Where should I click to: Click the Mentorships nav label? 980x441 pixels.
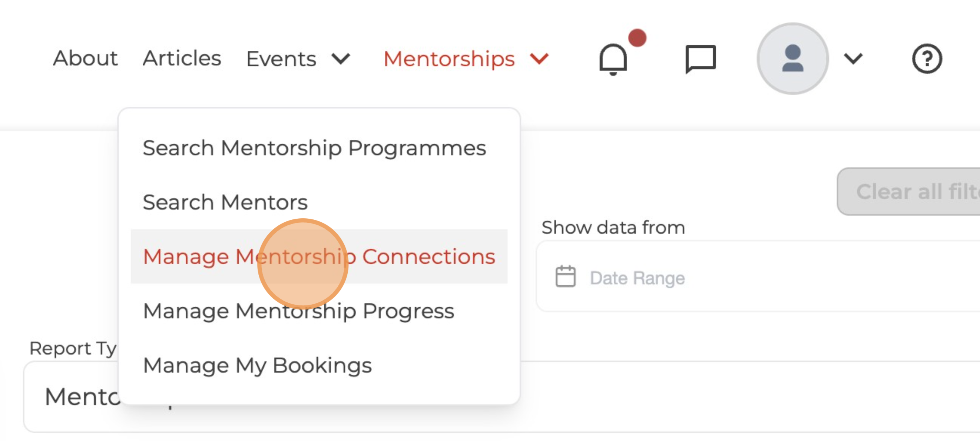point(449,59)
